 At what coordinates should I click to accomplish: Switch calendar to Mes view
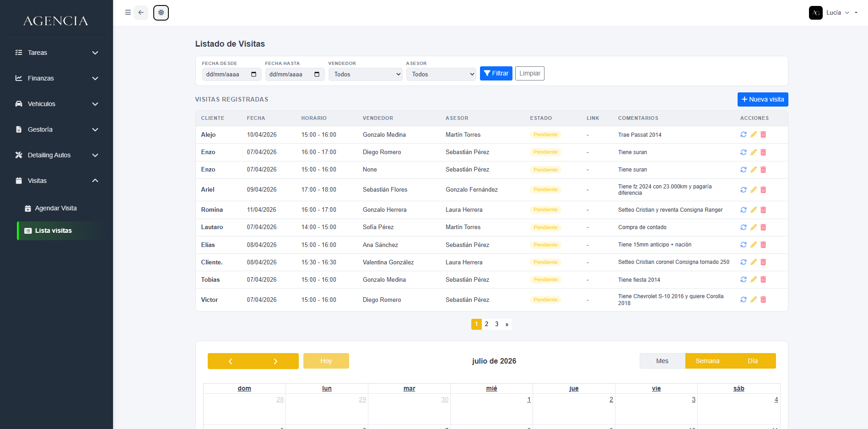pos(662,361)
